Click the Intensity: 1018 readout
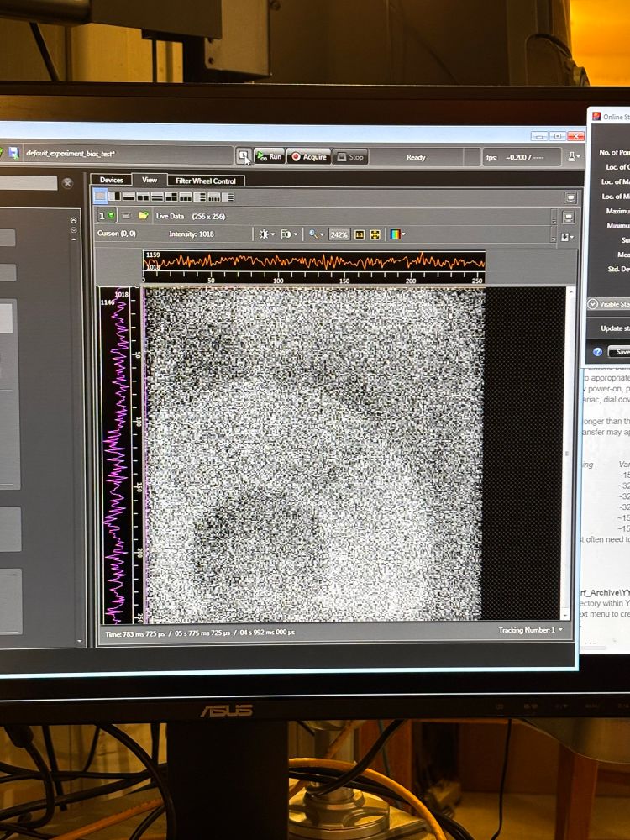The height and width of the screenshot is (840, 630). pos(192,234)
